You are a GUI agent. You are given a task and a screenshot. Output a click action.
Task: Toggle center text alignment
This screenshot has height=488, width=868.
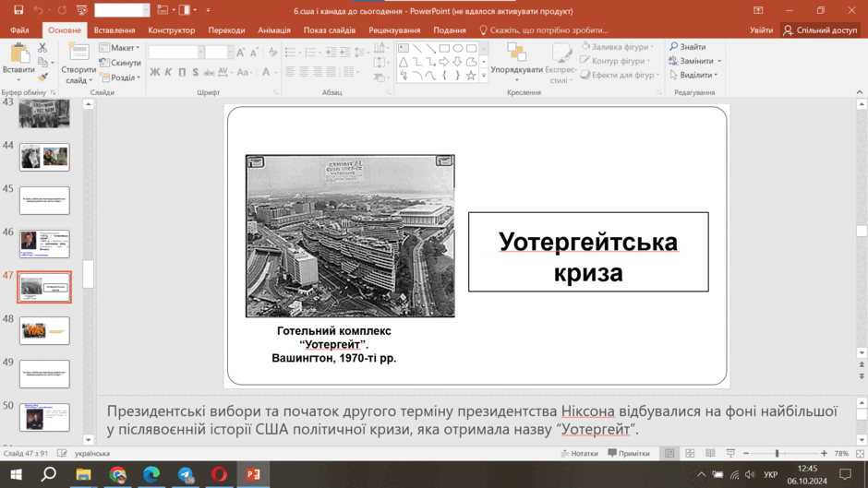pyautogui.click(x=304, y=72)
